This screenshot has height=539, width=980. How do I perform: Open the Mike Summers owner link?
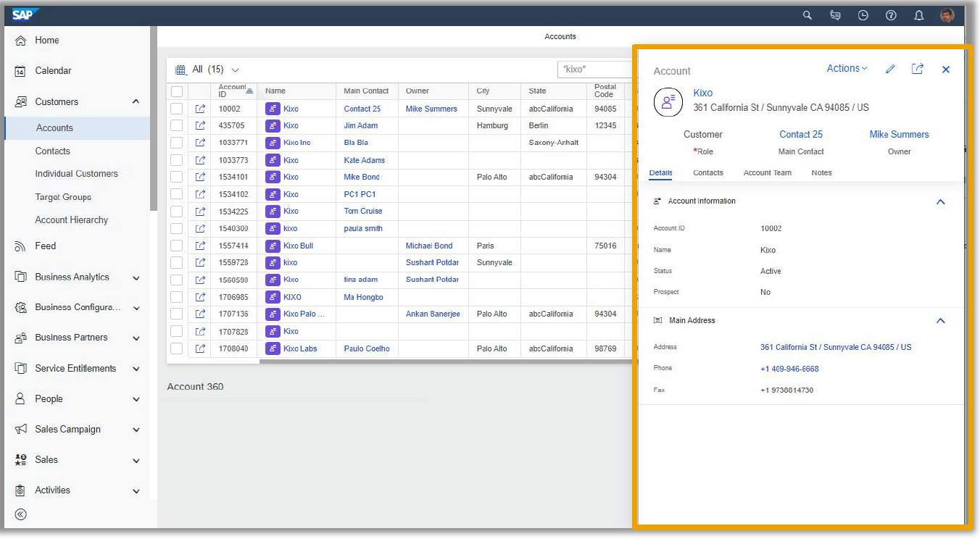[899, 134]
